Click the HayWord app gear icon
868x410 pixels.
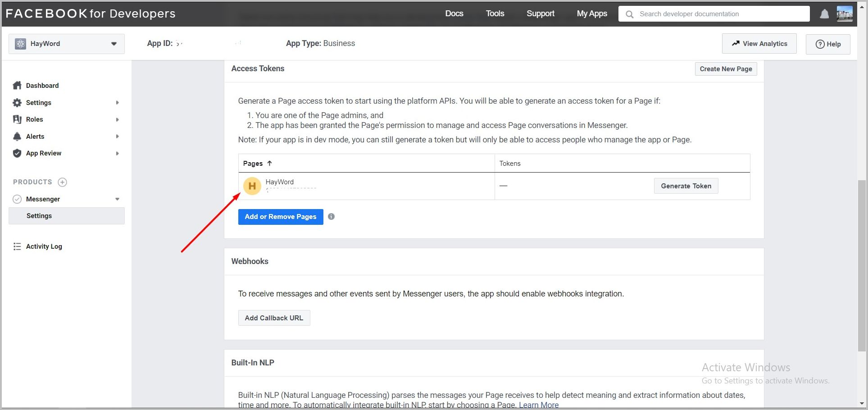point(20,44)
